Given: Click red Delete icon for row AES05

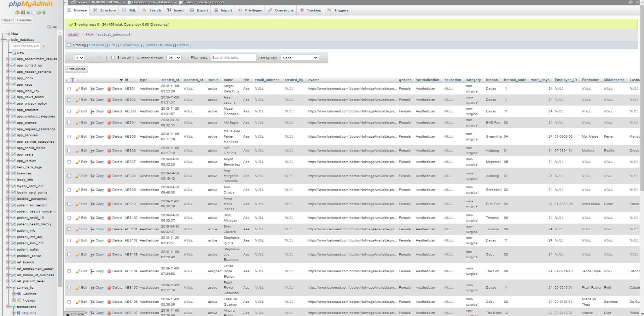Looking at the screenshot, I should pyautogui.click(x=109, y=137).
